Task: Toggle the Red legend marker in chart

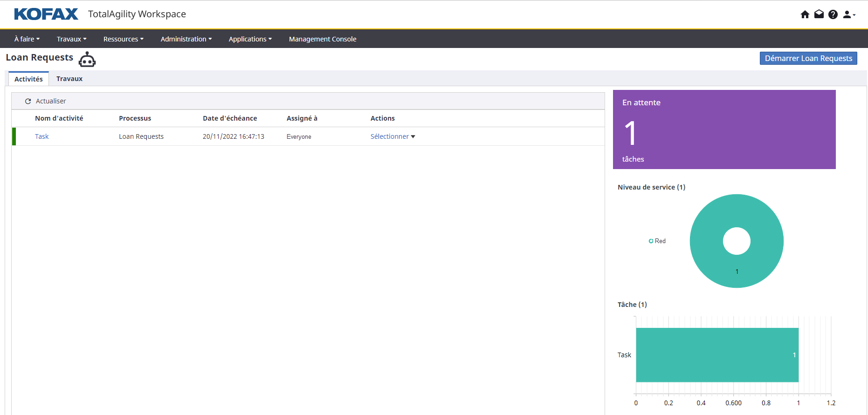Action: [651, 241]
